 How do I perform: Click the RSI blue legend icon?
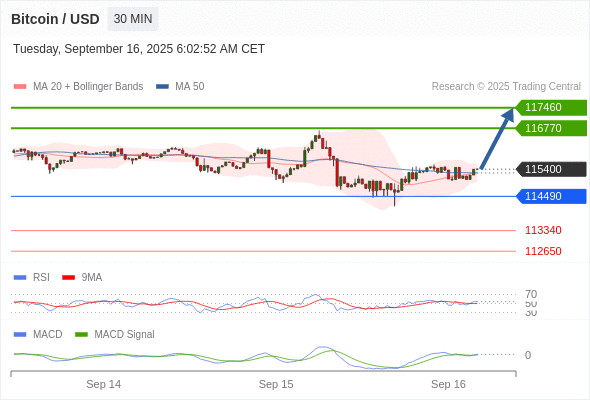20,278
